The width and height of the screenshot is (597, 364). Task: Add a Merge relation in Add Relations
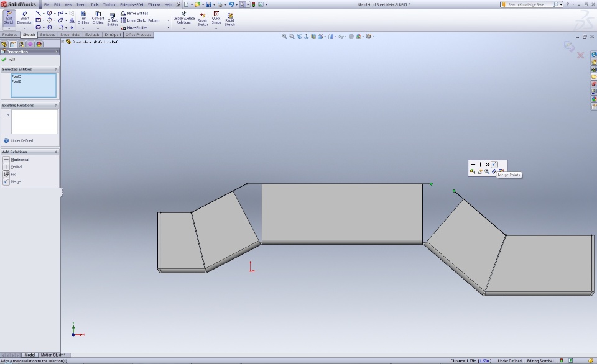[x=12, y=182]
